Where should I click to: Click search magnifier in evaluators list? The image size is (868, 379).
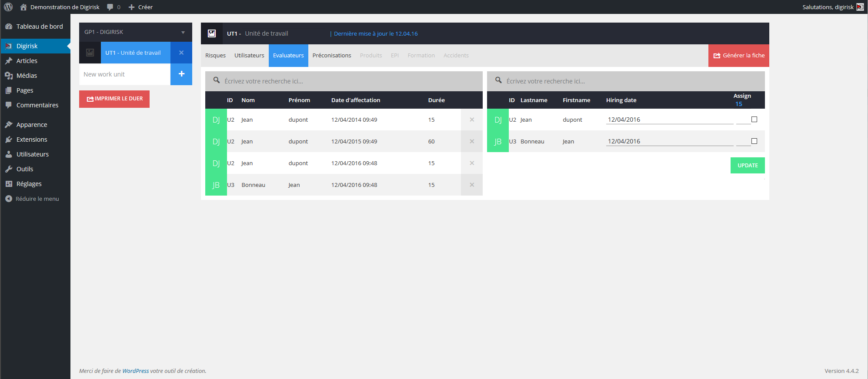216,80
